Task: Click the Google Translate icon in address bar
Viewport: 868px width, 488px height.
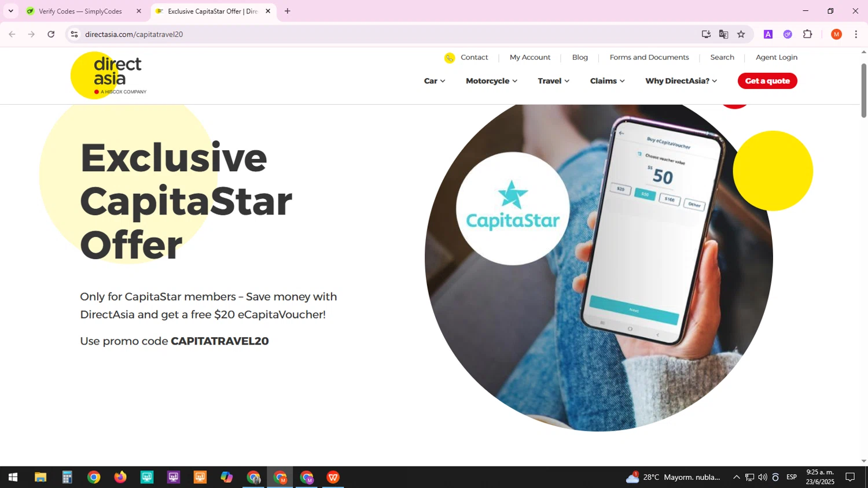Action: 723,34
